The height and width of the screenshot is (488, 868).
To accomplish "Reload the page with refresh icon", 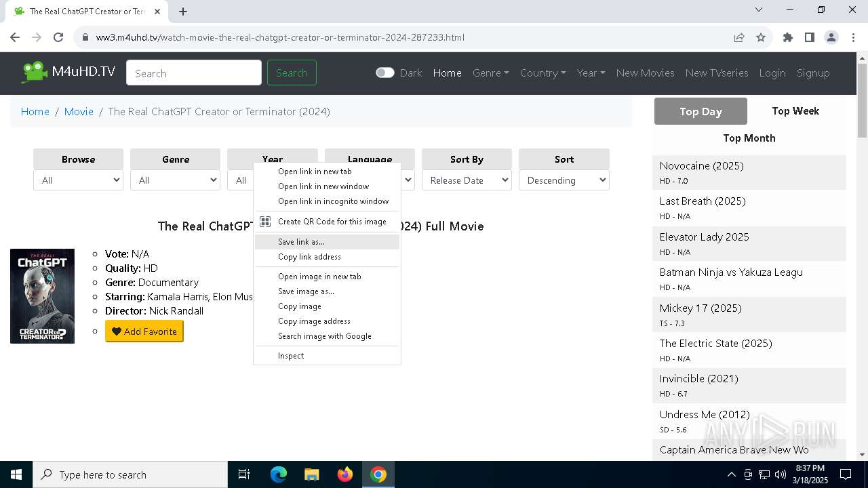I will click(58, 37).
